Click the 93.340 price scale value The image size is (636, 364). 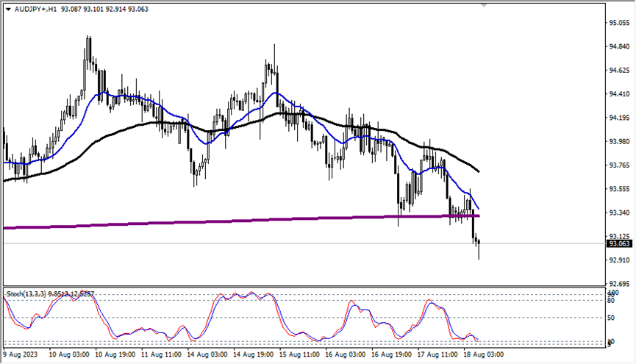click(x=619, y=213)
